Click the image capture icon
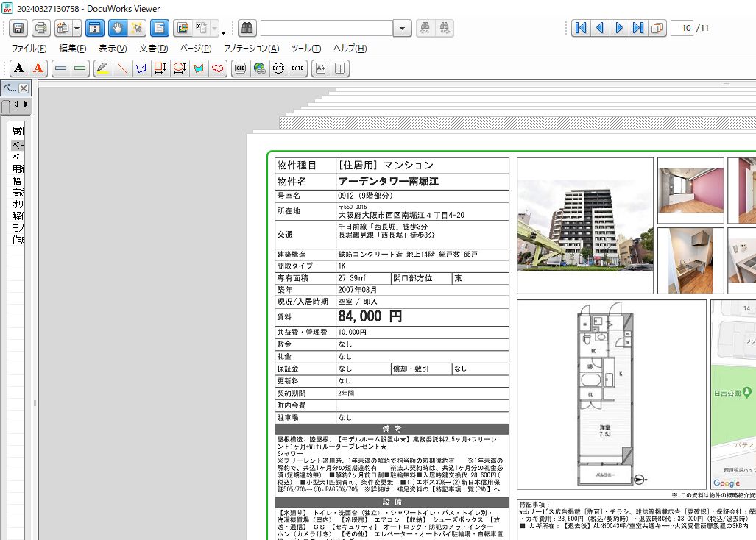 click(183, 28)
